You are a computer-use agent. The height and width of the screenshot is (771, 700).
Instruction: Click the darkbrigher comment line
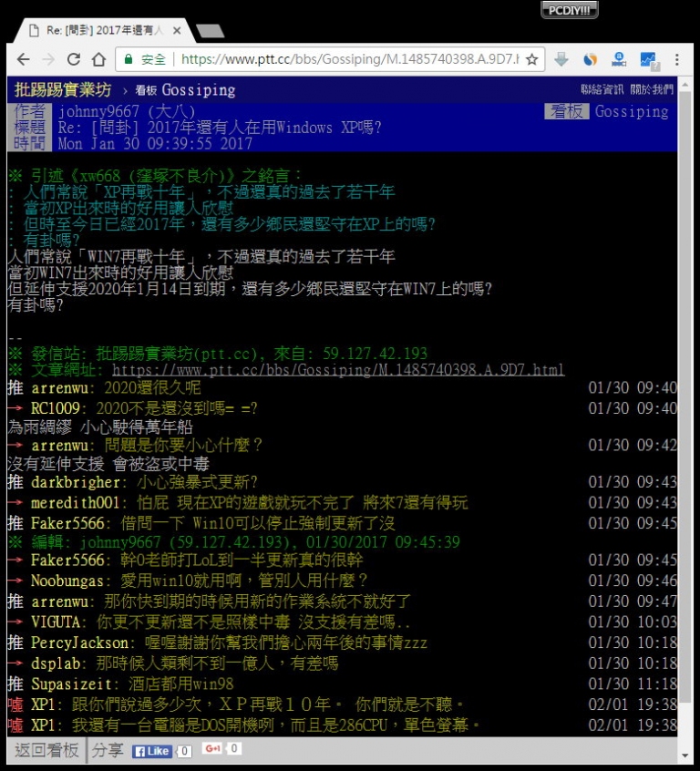(x=343, y=482)
